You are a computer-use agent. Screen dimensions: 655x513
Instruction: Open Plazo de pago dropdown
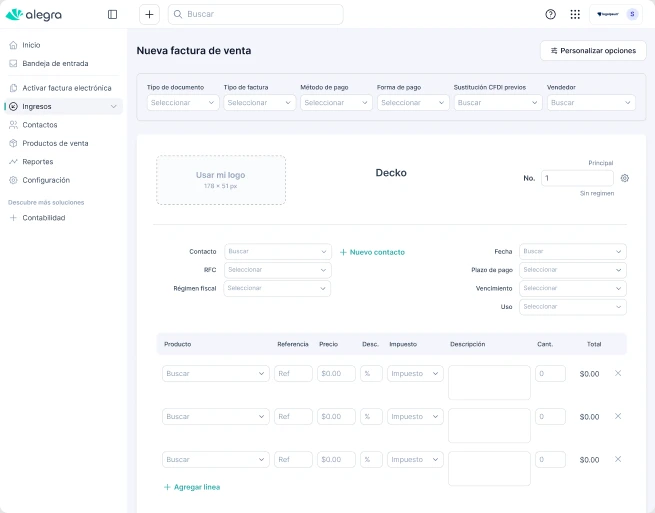tap(573, 270)
